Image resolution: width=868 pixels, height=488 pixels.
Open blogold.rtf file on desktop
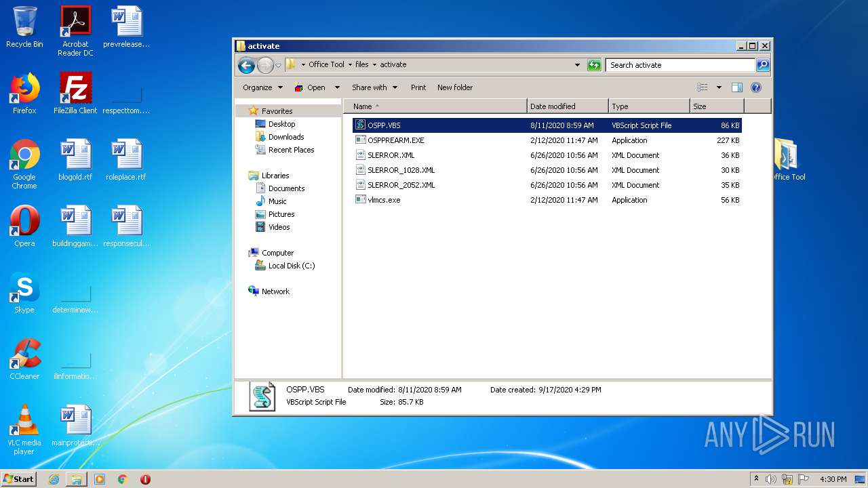(75, 160)
